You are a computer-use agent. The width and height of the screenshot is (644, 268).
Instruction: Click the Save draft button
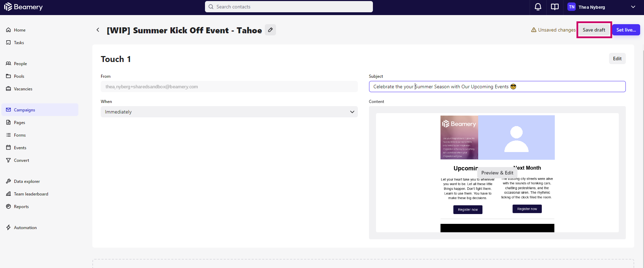(594, 30)
